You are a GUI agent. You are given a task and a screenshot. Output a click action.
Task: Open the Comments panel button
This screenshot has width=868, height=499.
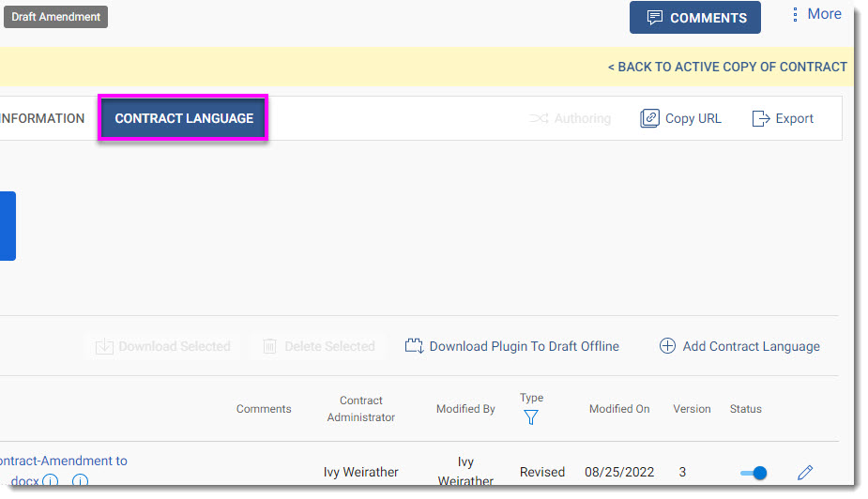click(694, 18)
